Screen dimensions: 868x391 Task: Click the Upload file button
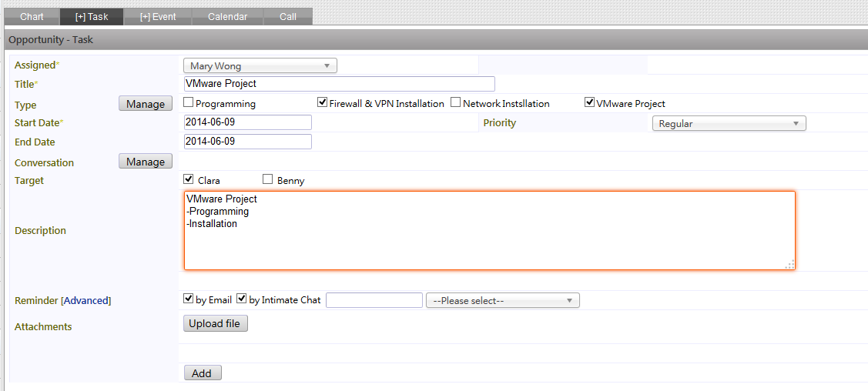click(x=216, y=323)
